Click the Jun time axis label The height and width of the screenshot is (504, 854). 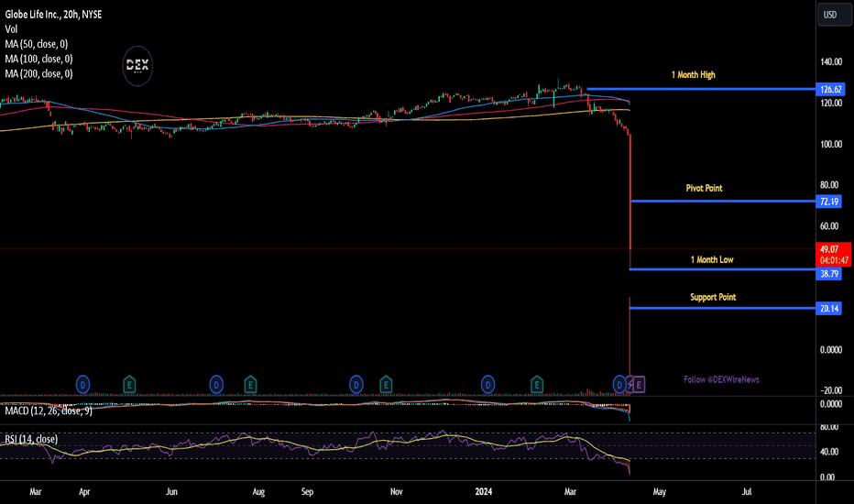point(171,491)
